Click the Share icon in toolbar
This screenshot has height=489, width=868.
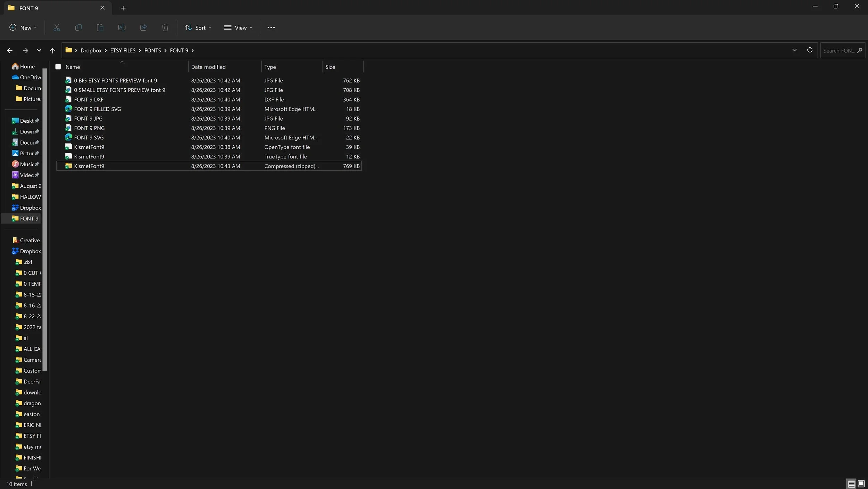(143, 27)
